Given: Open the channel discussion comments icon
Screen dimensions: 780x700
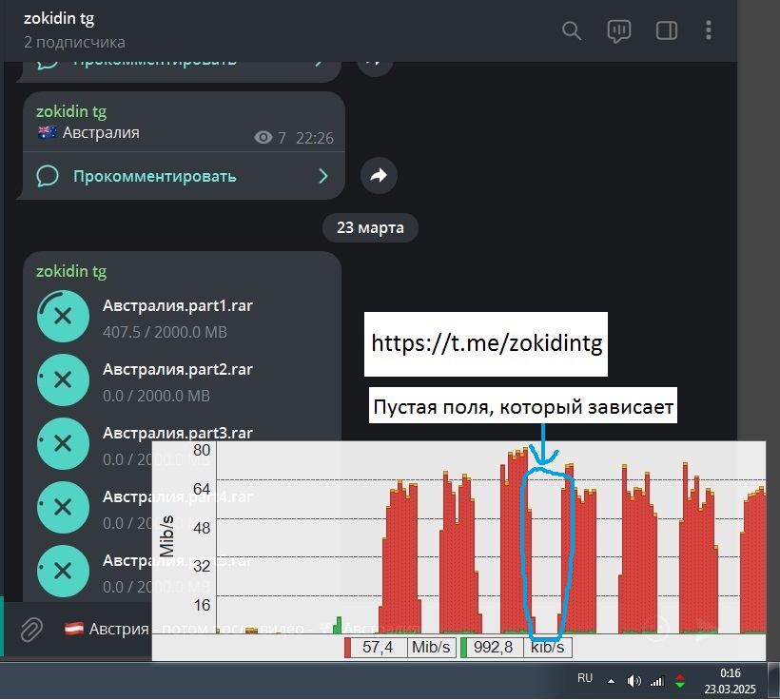Looking at the screenshot, I should 619,30.
